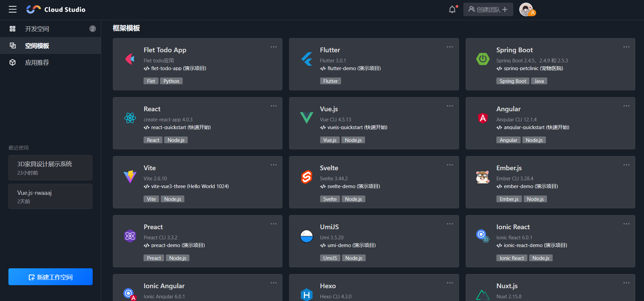Viewport: 644px width, 301px height.
Task: Click the Spring Boot logo icon
Action: click(x=483, y=59)
